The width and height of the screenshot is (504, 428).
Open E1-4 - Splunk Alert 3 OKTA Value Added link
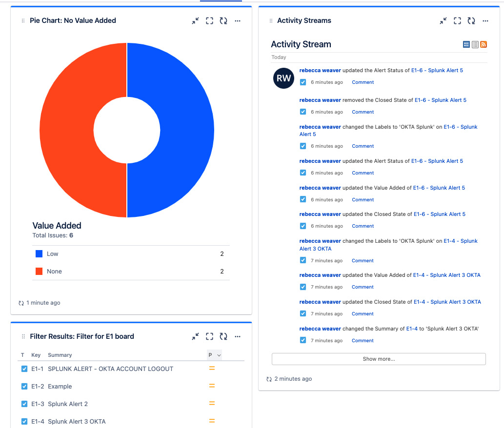coord(447,275)
